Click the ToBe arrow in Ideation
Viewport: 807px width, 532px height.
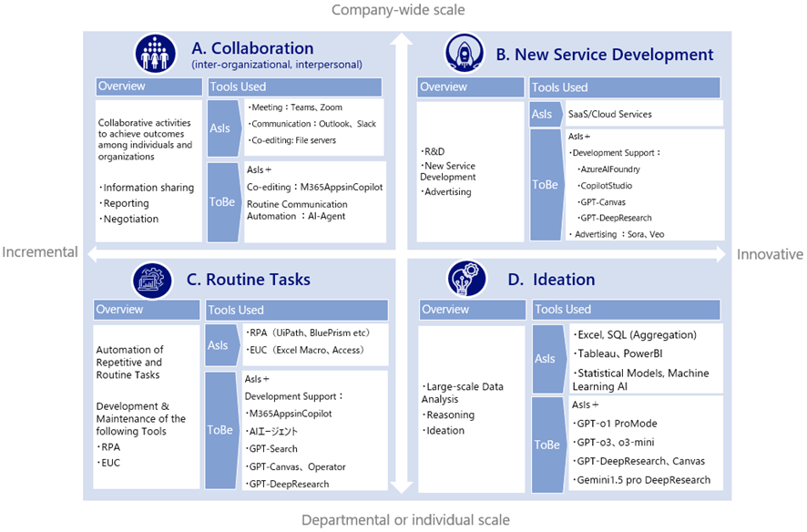(548, 445)
